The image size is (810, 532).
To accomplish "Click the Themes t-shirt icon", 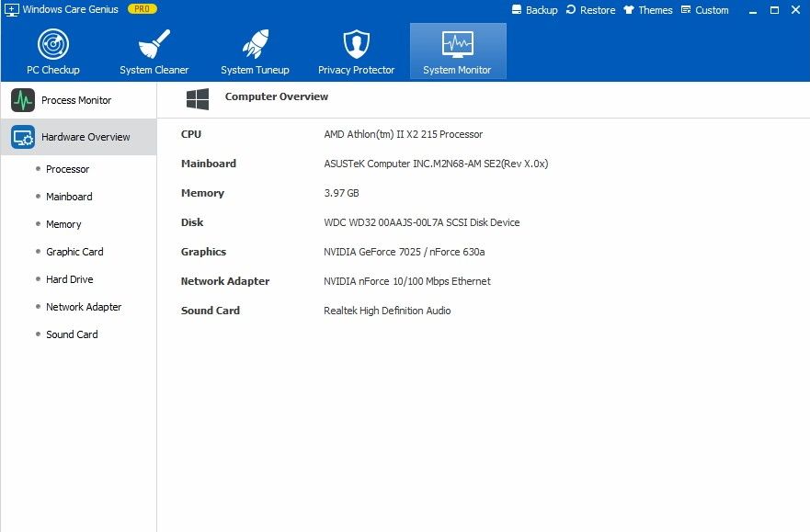I will 629,10.
